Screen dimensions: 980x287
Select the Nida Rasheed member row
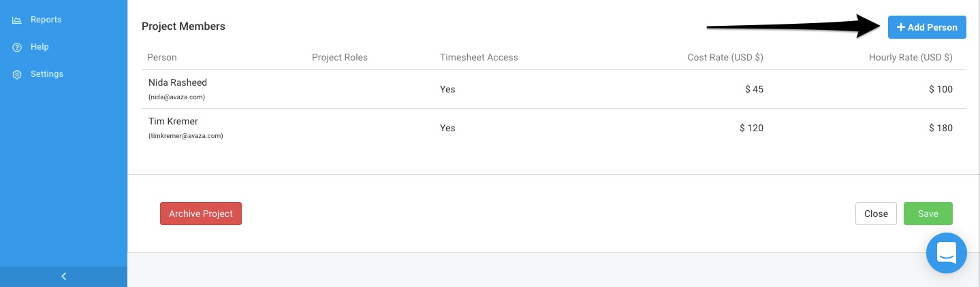tap(554, 89)
